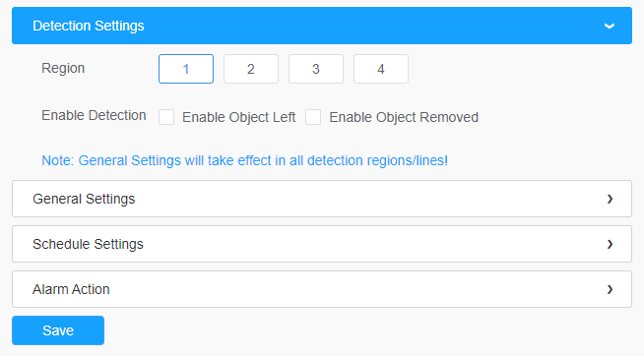The height and width of the screenshot is (356, 644).
Task: Click the 'Enable Object Removed' label text
Action: (404, 117)
